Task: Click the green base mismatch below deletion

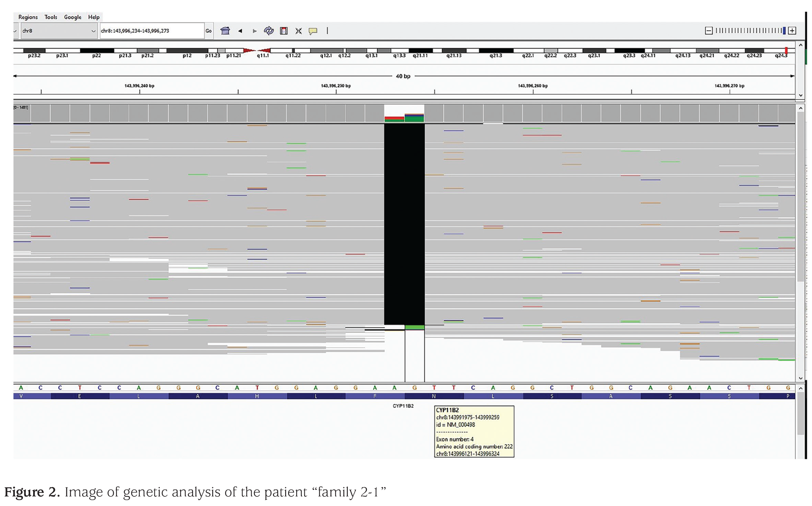Action: pyautogui.click(x=414, y=327)
